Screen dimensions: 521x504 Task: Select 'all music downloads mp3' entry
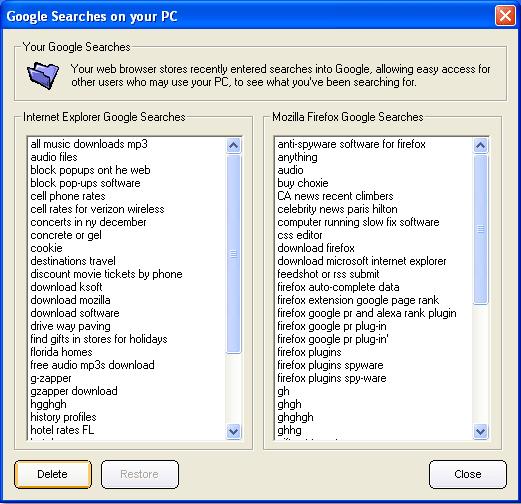[x=89, y=144]
